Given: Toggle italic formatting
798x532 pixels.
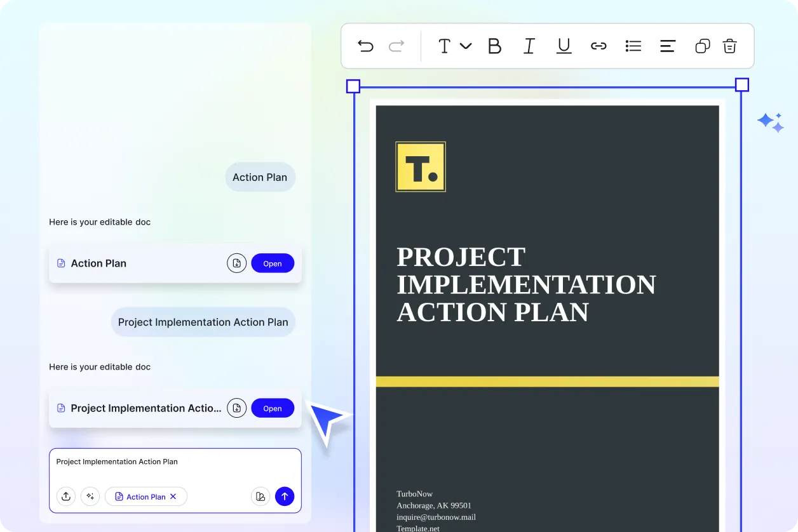Looking at the screenshot, I should (529, 46).
